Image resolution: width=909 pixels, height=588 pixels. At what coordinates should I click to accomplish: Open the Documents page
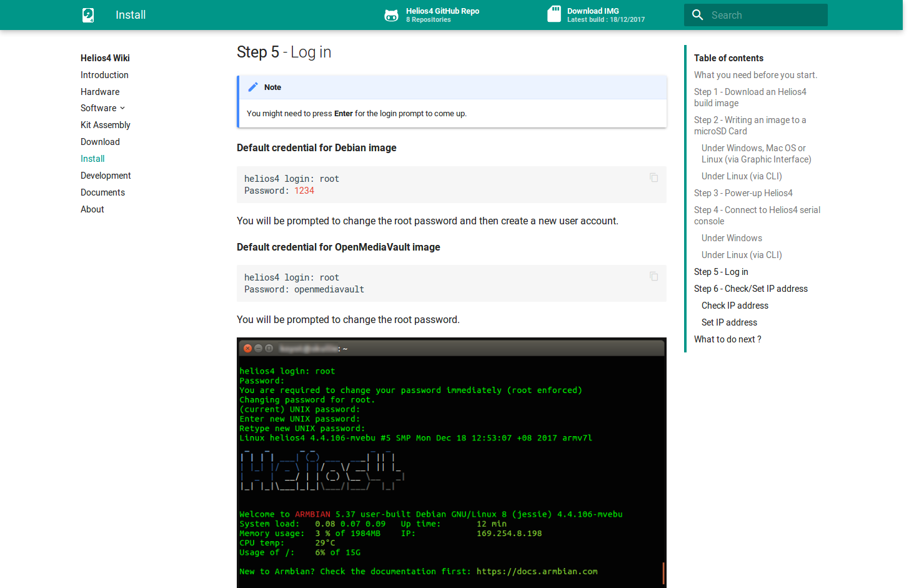[x=102, y=192]
